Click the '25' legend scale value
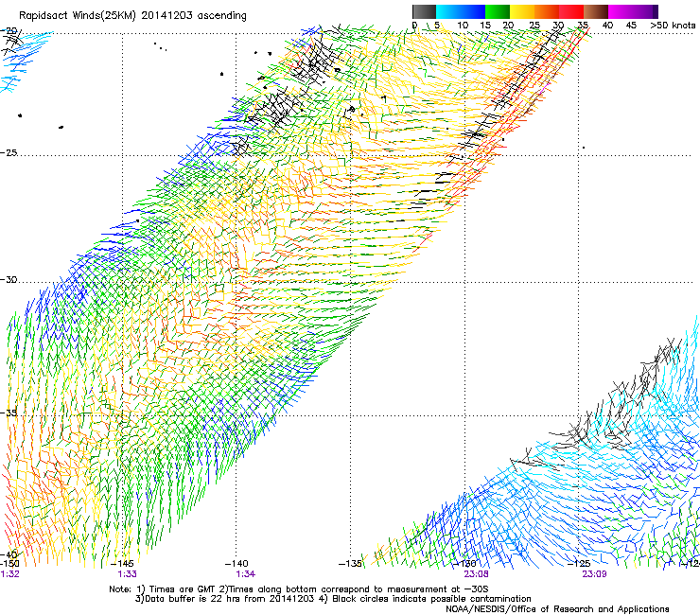This screenshot has height=615, width=700. 534,25
